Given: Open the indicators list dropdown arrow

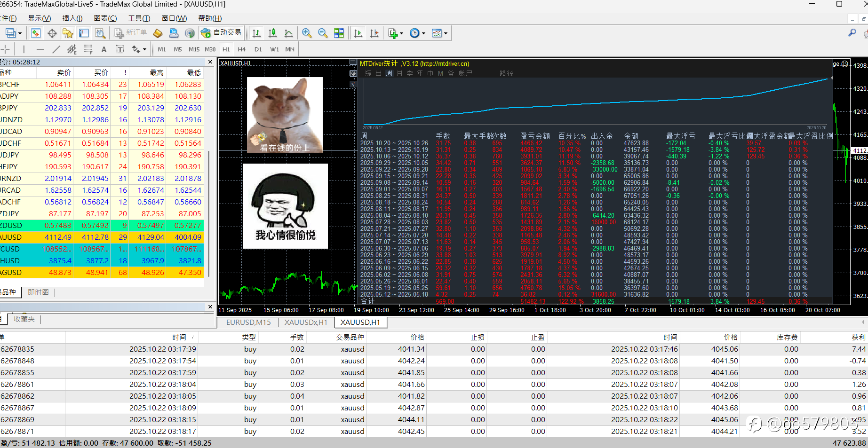Looking at the screenshot, I should pos(401,33).
